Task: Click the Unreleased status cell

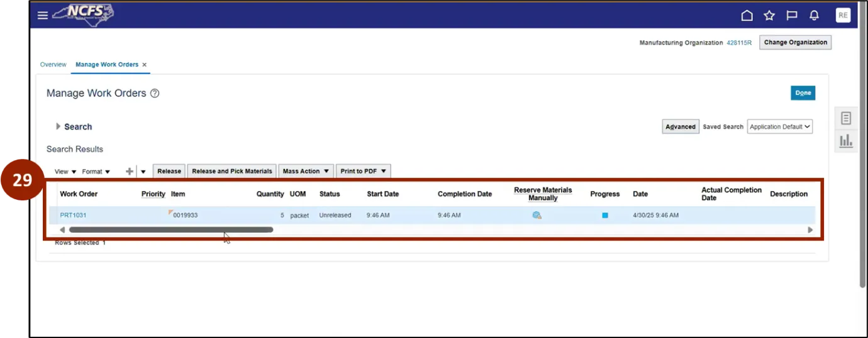Action: [x=335, y=215]
